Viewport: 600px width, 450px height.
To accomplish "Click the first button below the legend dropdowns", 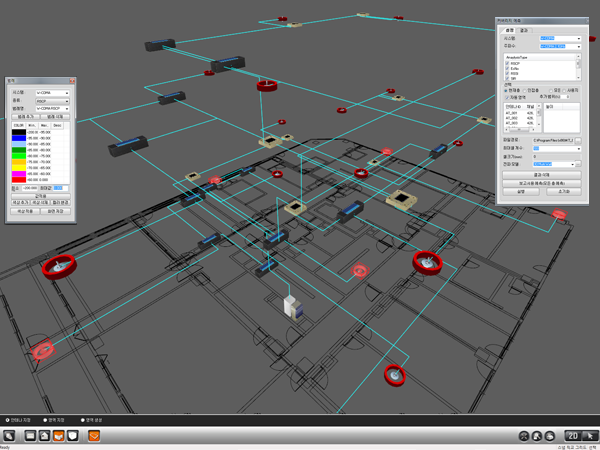I will [25, 117].
